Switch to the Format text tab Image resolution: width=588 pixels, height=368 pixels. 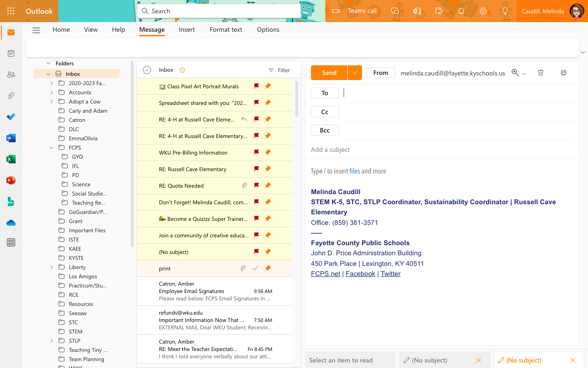click(226, 29)
